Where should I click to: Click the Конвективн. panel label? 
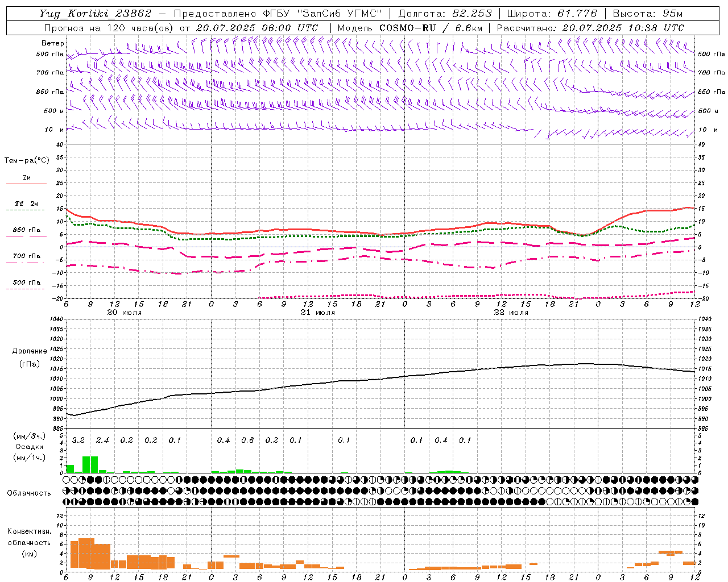29,531
